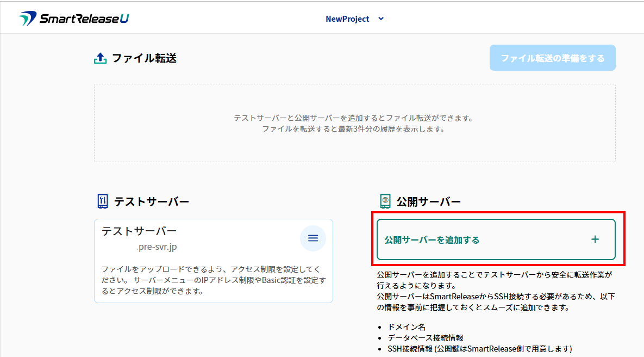Click the test server icon beside テストサーバー heading

[102, 201]
